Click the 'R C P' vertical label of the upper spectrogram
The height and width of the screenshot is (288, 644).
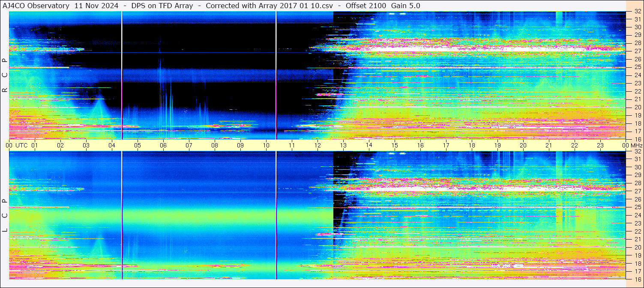5,75
